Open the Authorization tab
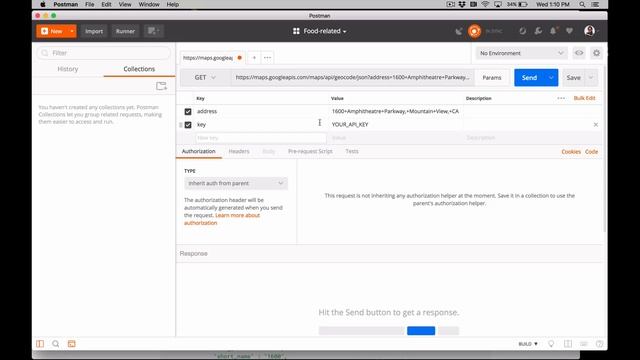 [198, 151]
